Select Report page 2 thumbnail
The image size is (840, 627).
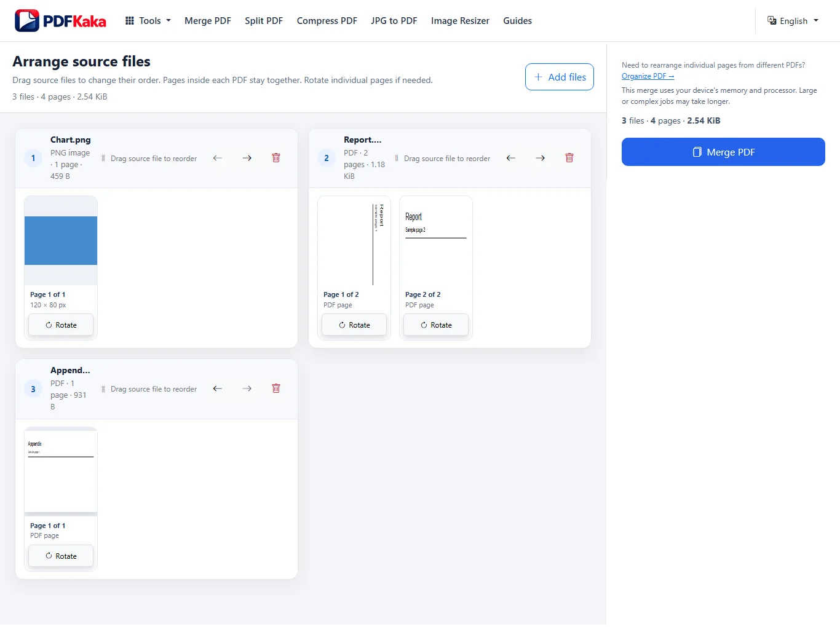pos(436,240)
